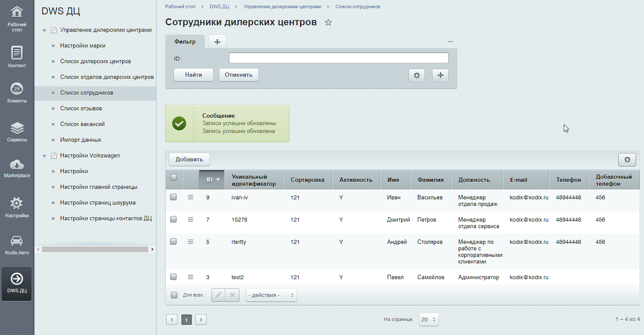
Task: Follow Рабочий стол breadcrumb link
Action: [x=180, y=7]
